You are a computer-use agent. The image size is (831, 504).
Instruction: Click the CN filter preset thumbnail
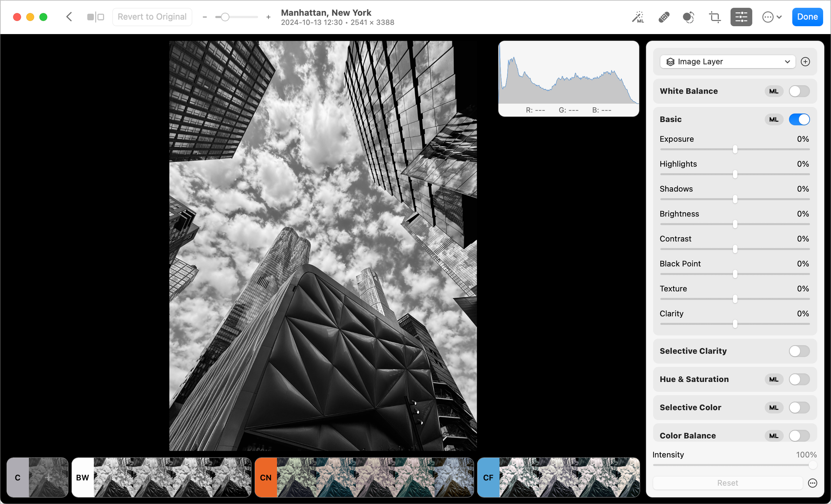coord(266,477)
